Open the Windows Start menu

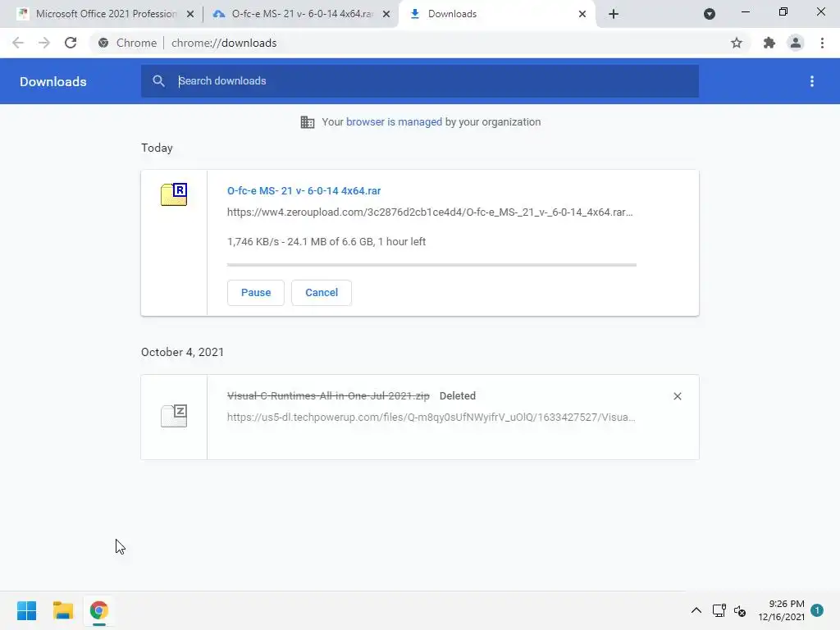click(x=27, y=610)
